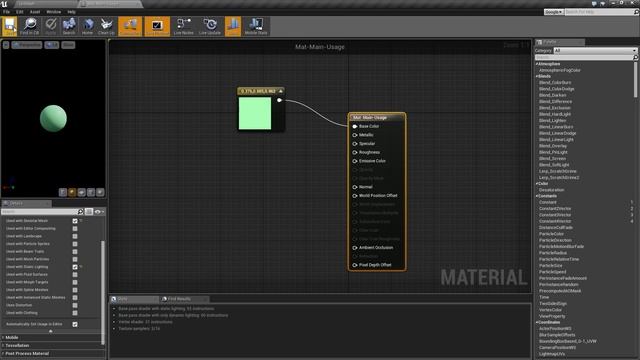
Task: Collapse the constant node preview arrow
Action: click(280, 91)
